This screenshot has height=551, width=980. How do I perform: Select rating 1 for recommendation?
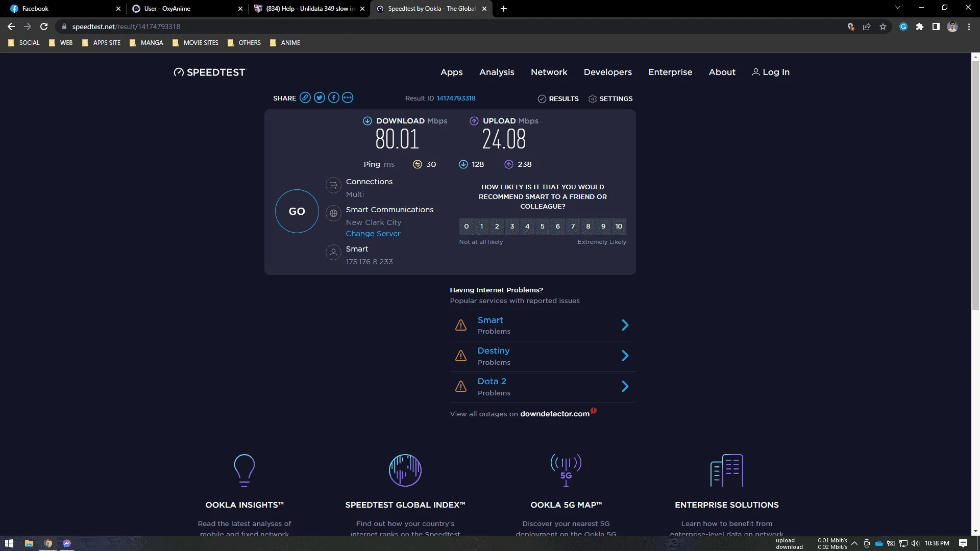click(x=482, y=227)
